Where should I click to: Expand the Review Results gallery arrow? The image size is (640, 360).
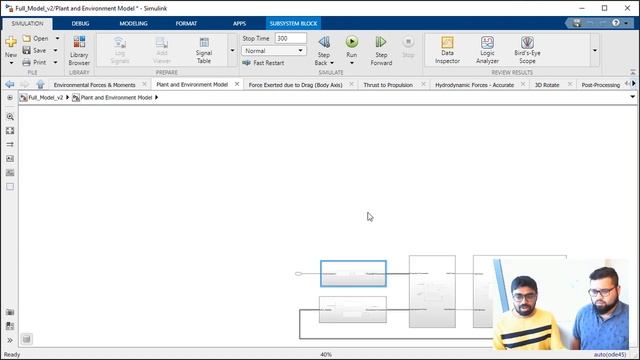(595, 50)
